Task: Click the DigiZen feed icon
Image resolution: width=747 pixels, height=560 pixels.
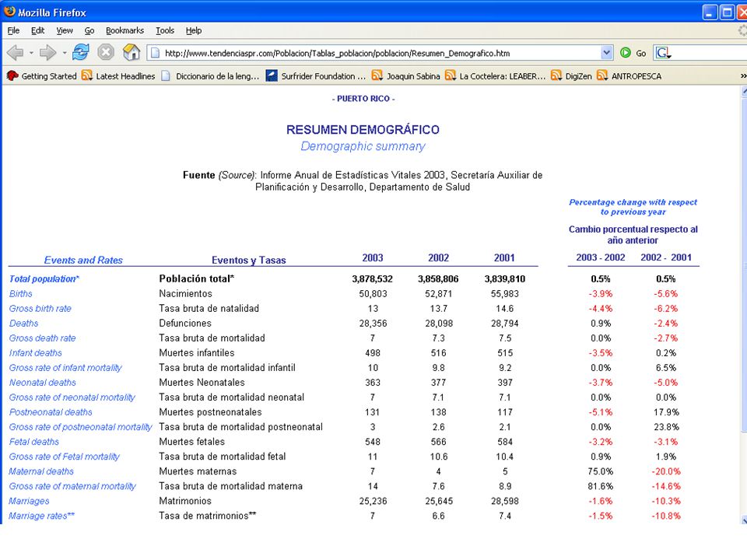Action: (x=556, y=75)
